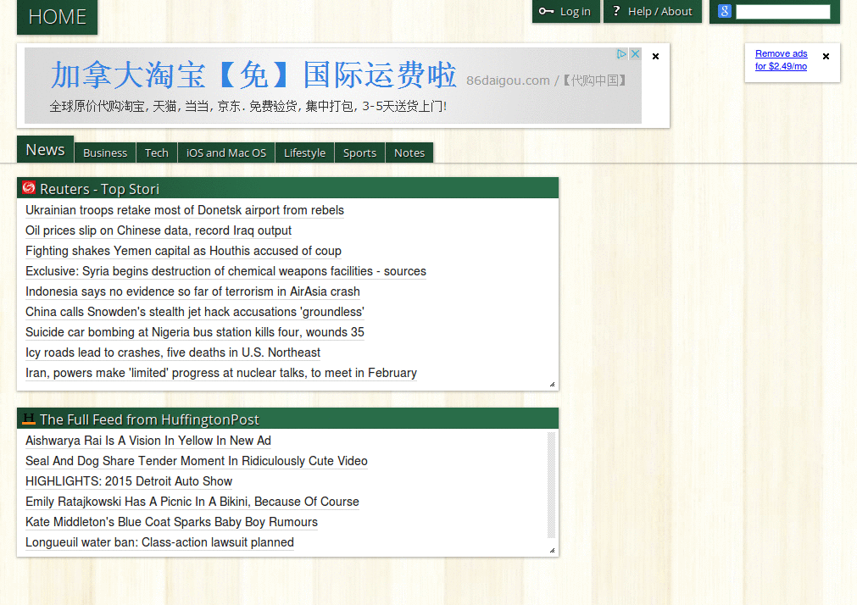Open Oil prices slip on Chinese data story

pos(159,230)
